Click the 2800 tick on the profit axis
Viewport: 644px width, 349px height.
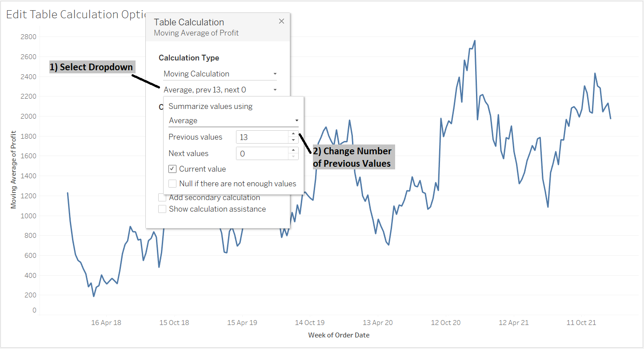point(28,36)
